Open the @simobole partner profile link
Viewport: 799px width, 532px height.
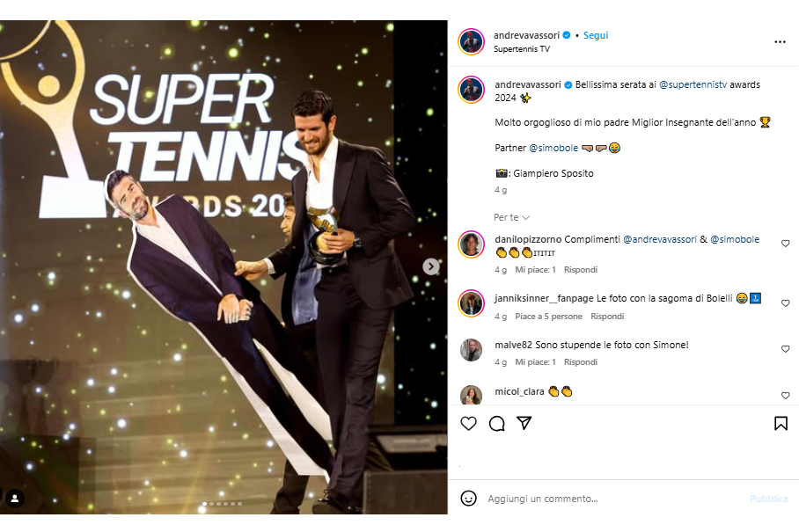[x=552, y=148]
